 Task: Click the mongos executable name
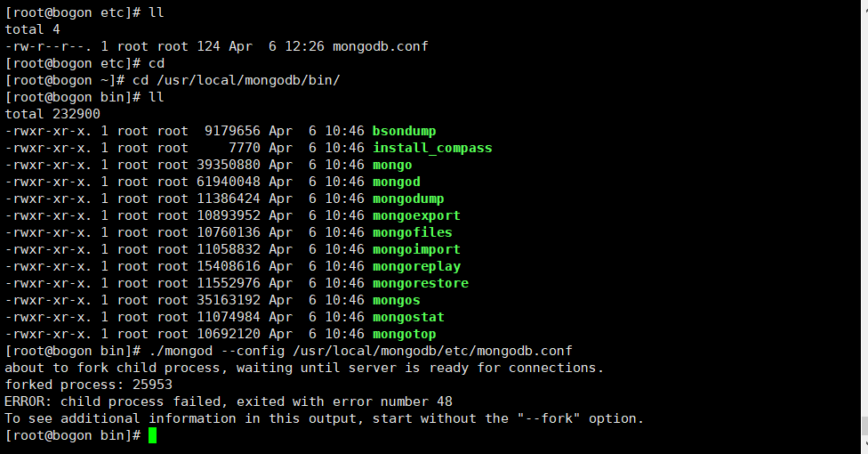point(397,301)
